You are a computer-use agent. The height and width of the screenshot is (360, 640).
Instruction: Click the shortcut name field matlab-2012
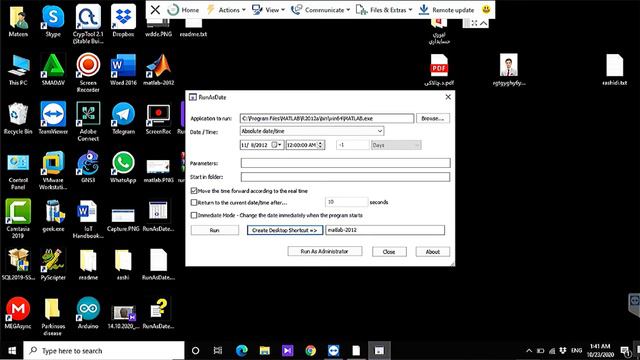point(385,230)
